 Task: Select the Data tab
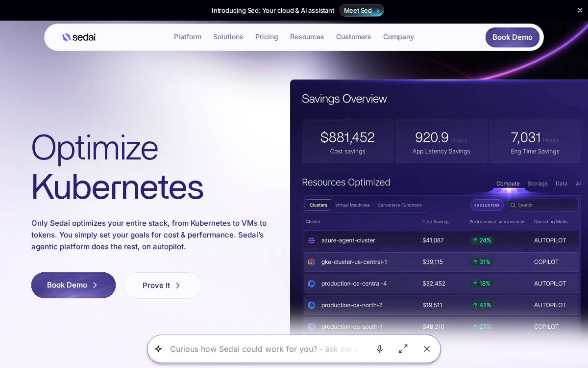coord(562,184)
